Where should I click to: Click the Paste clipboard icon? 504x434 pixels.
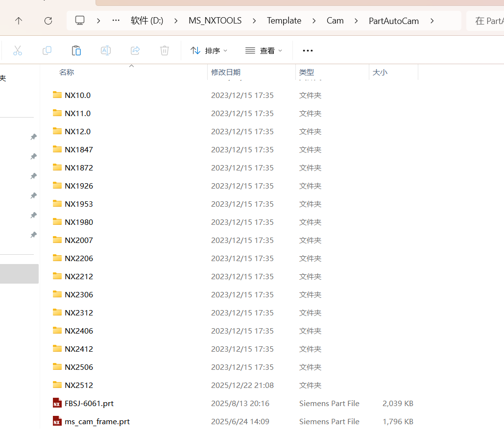76,50
